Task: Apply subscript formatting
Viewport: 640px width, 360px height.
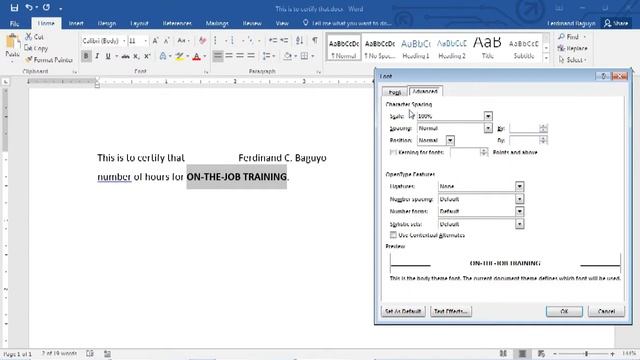Action: tap(136, 56)
